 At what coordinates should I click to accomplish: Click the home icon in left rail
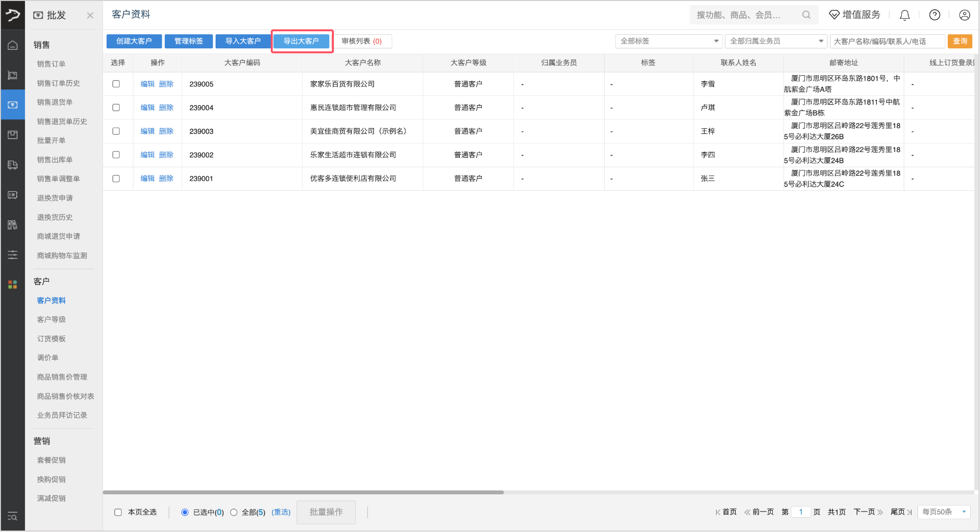(13, 45)
